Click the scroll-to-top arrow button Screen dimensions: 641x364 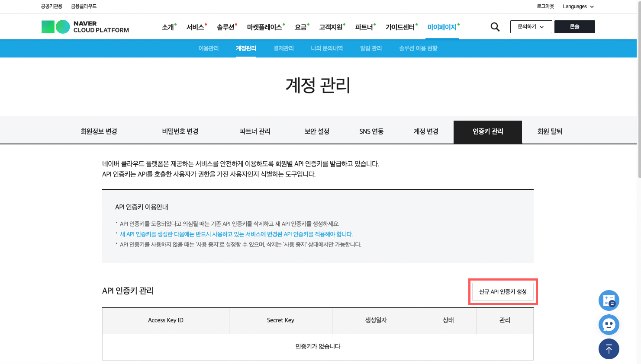pyautogui.click(x=609, y=349)
